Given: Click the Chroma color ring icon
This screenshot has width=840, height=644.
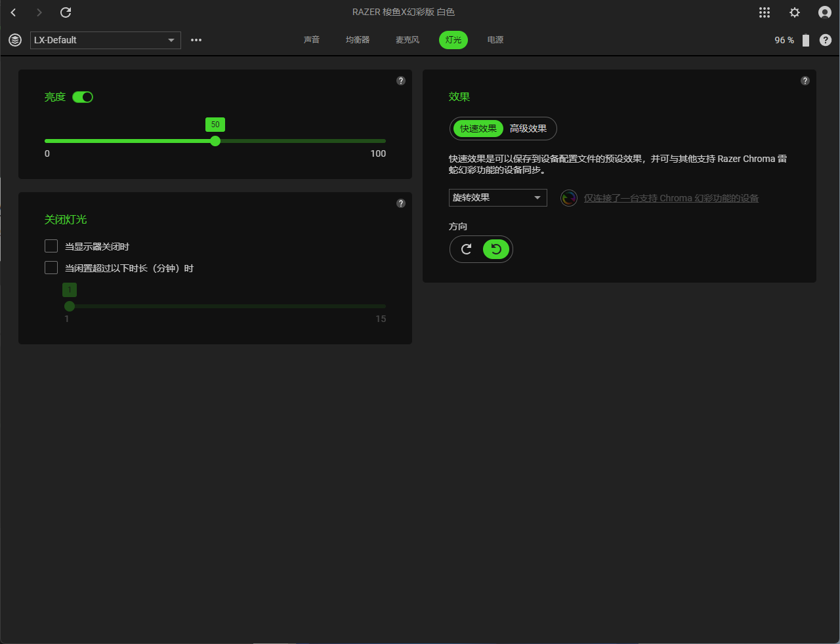Looking at the screenshot, I should [x=569, y=197].
